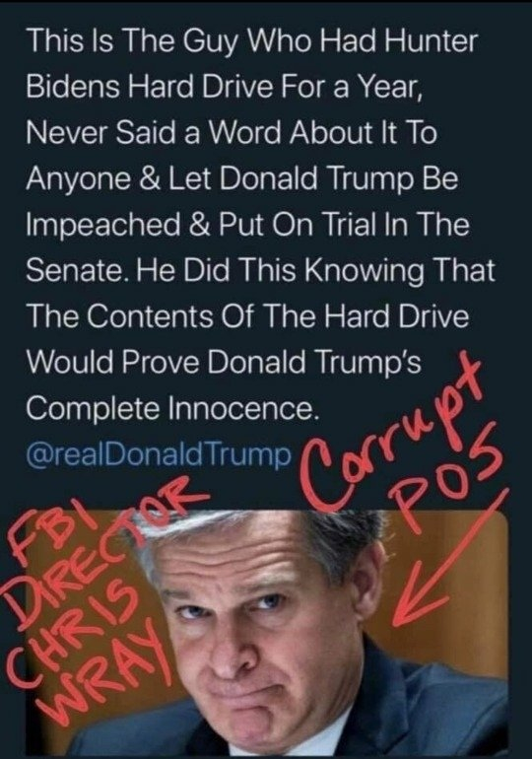Click the words 'Would Prove Donald Trump's'
Screen dimensions: 532x759
[x=224, y=363]
